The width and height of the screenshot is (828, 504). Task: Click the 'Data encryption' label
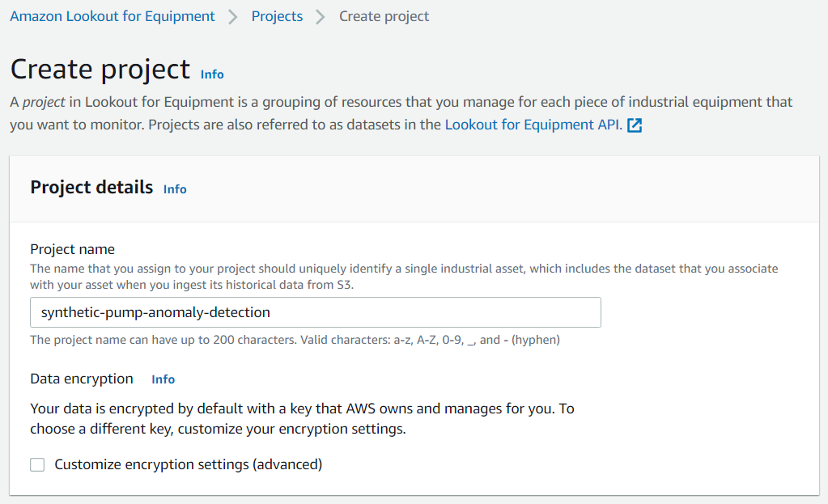pos(81,379)
